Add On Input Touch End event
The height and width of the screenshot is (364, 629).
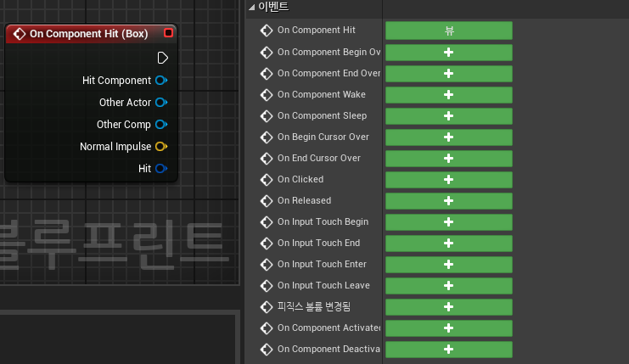(449, 244)
